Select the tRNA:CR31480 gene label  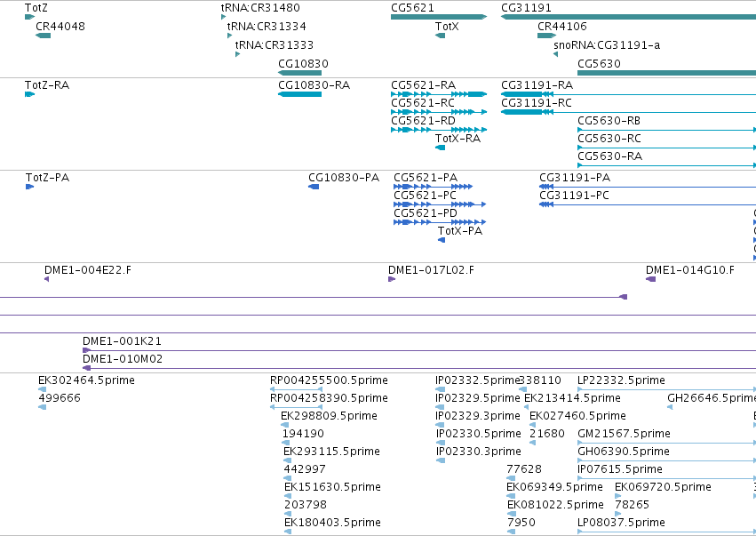pyautogui.click(x=260, y=8)
